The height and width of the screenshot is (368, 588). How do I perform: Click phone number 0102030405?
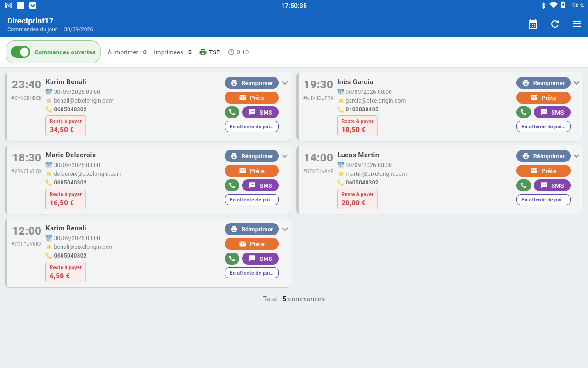tap(362, 109)
